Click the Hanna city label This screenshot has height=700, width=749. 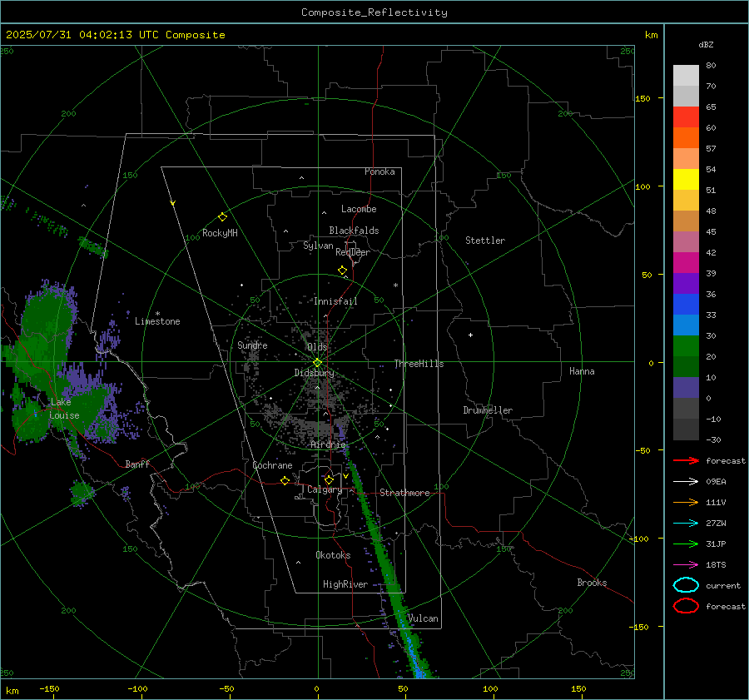click(582, 371)
